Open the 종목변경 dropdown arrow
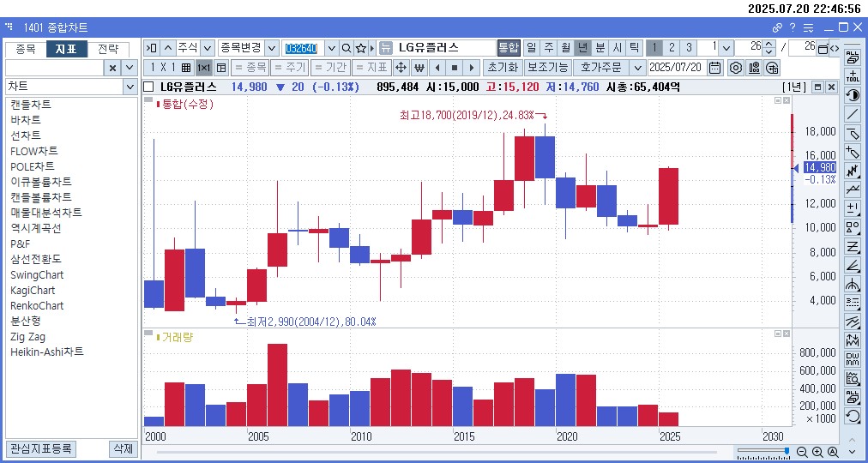 pyautogui.click(x=273, y=48)
